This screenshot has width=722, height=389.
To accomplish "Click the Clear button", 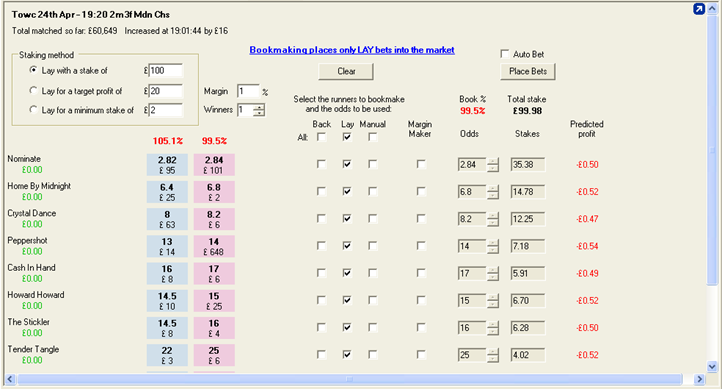I will point(346,71).
